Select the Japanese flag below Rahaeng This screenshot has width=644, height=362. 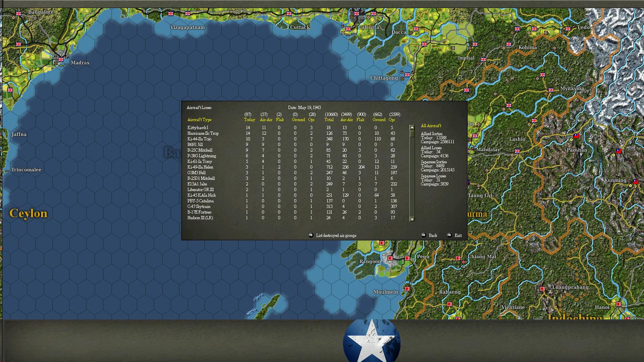coord(450,304)
